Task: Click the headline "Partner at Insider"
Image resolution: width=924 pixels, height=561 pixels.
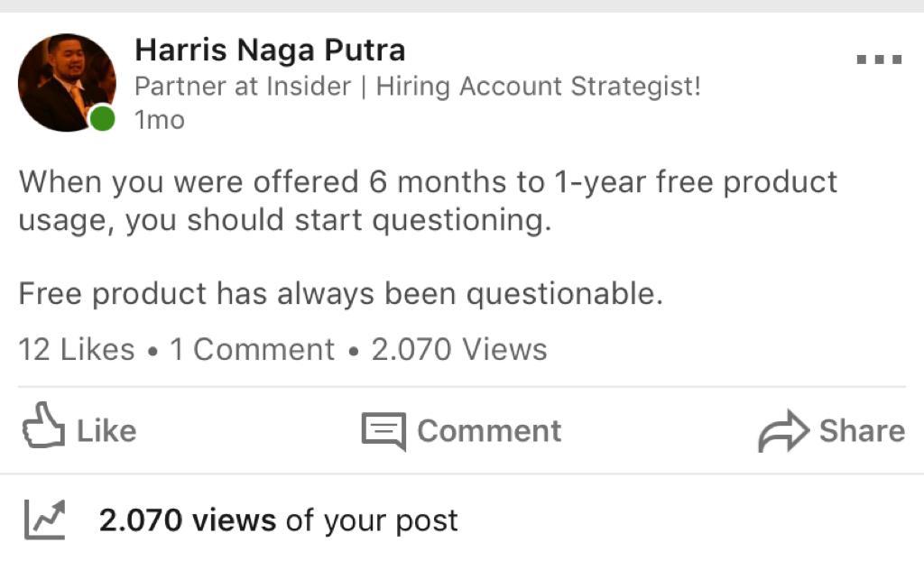Action: click(242, 87)
